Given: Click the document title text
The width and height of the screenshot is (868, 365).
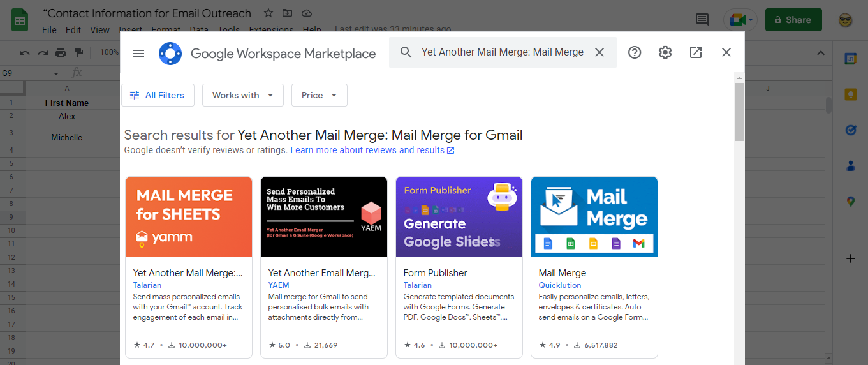Looking at the screenshot, I should tap(147, 13).
